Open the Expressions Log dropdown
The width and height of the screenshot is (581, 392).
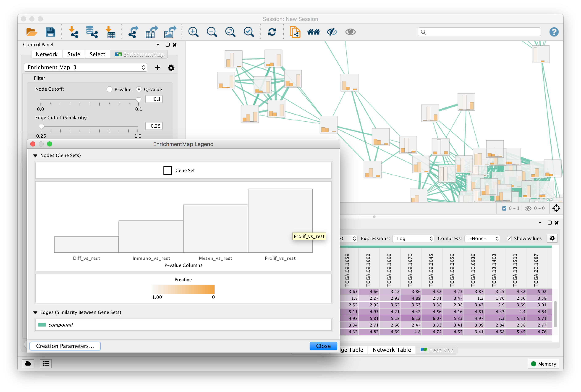click(x=413, y=239)
